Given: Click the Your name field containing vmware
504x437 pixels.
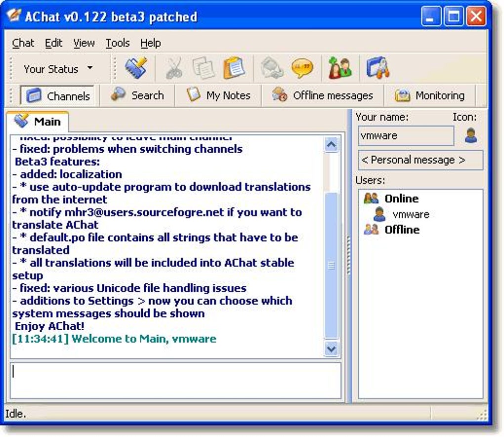Looking at the screenshot, I should pos(406,136).
